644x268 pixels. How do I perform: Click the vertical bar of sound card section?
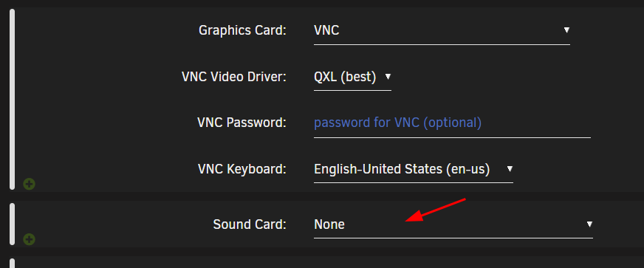(x=13, y=224)
